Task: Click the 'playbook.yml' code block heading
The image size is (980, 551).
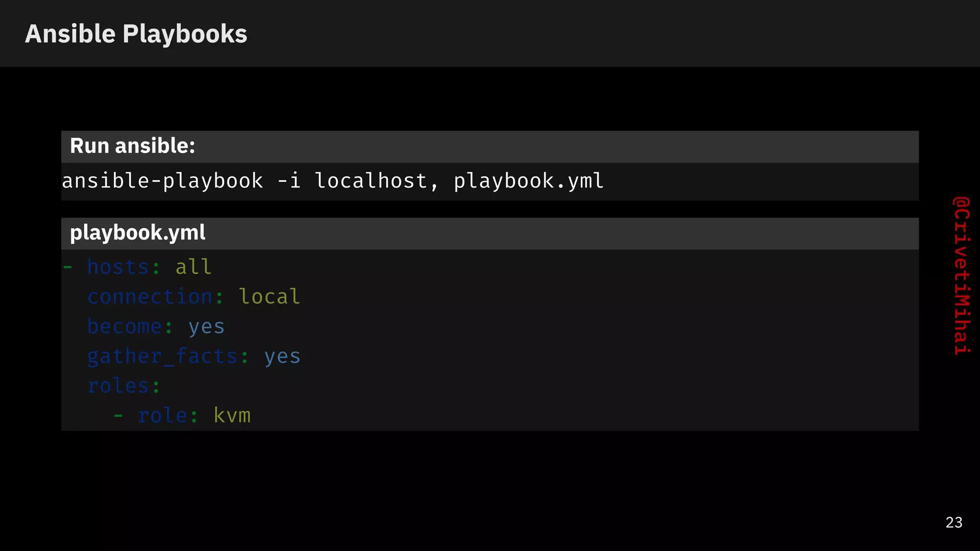Action: 137,233
